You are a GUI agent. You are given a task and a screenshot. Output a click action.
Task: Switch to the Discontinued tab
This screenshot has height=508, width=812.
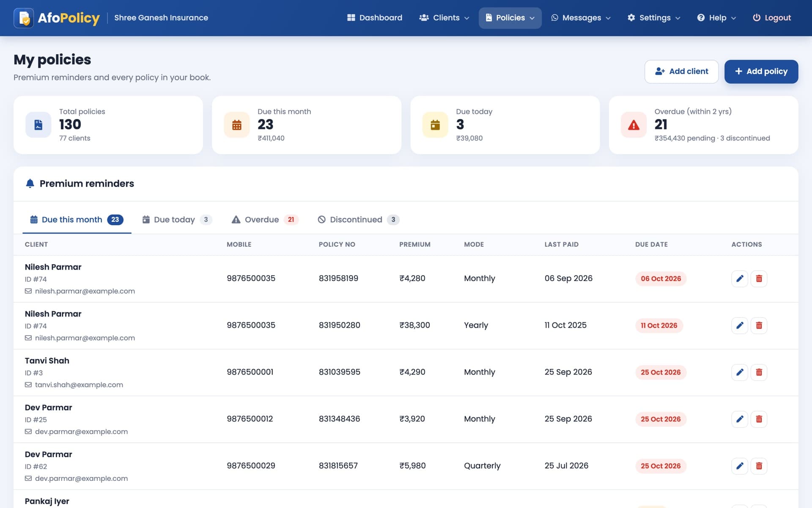(359, 220)
